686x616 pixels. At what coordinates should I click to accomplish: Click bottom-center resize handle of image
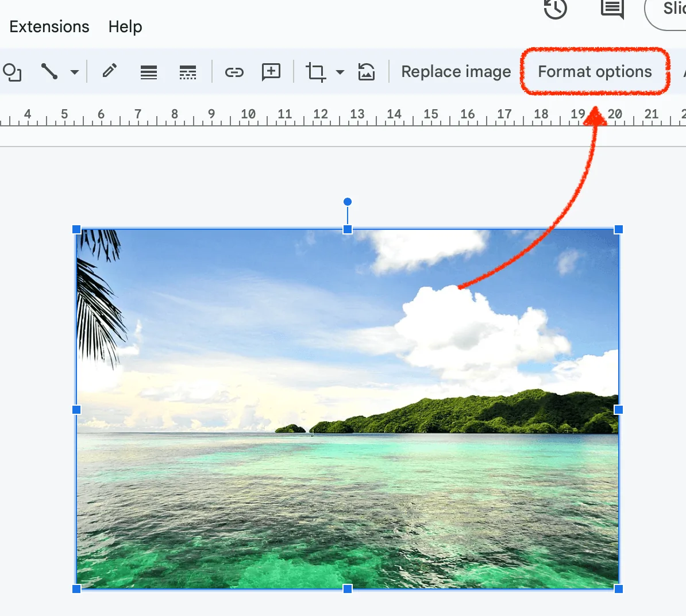click(348, 589)
